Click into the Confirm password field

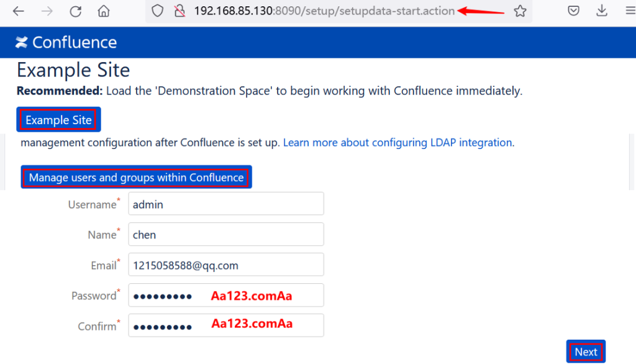coord(226,325)
